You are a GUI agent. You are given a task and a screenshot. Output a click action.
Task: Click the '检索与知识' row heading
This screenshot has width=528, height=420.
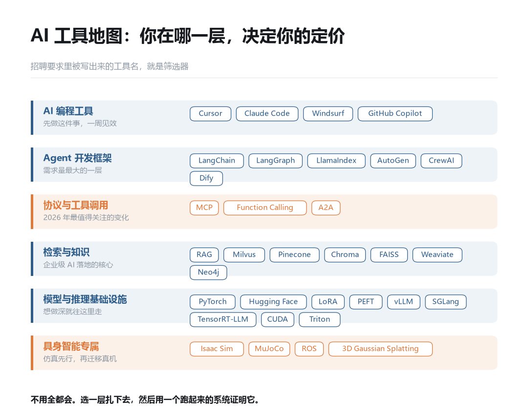(x=66, y=252)
